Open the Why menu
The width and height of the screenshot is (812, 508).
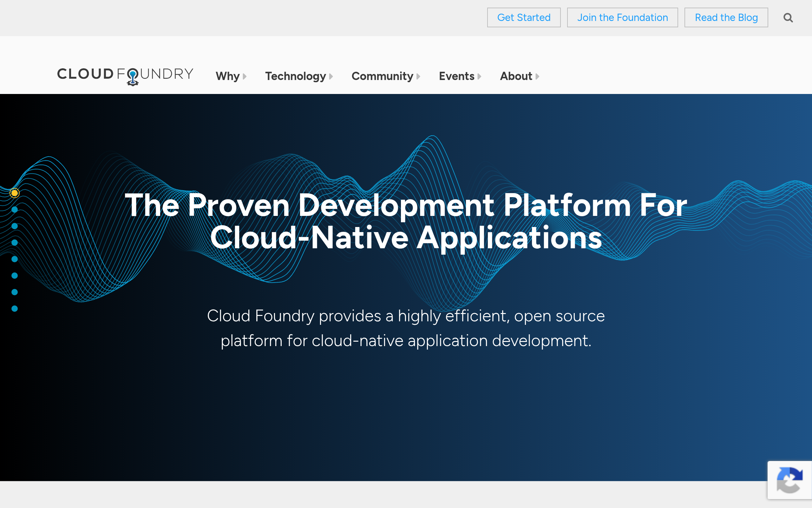tap(227, 76)
